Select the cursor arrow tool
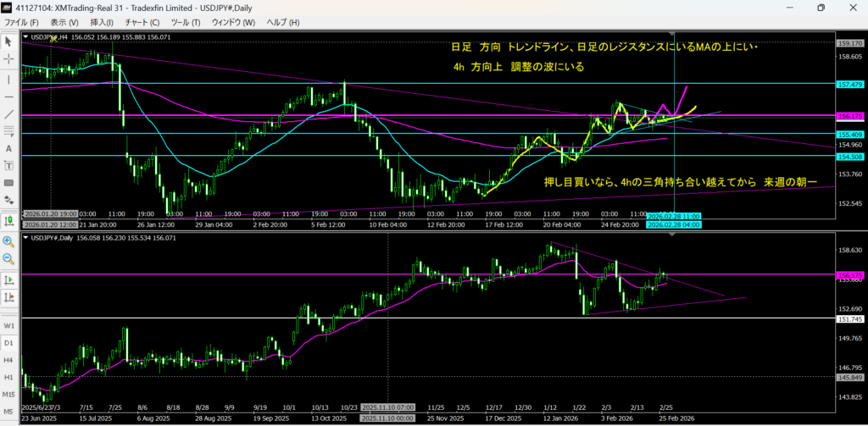 [x=8, y=41]
